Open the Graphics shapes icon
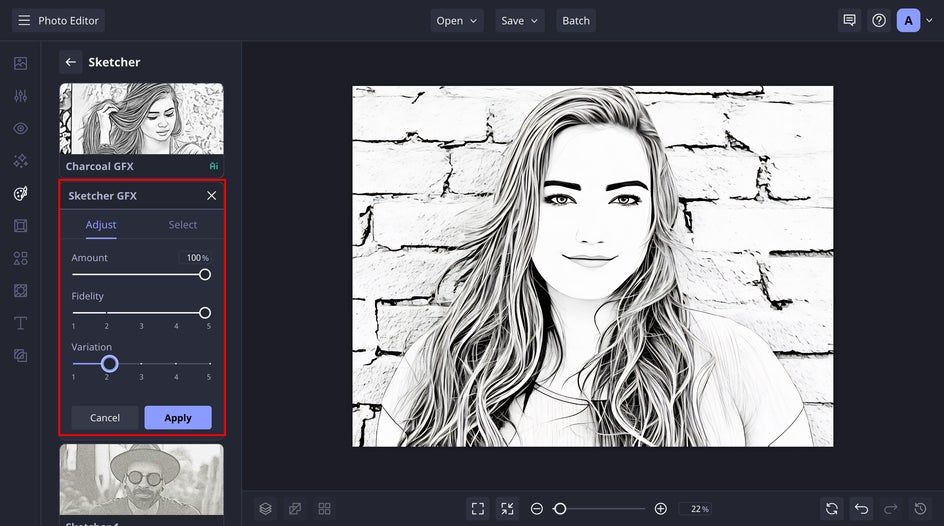944x526 pixels. [x=20, y=258]
